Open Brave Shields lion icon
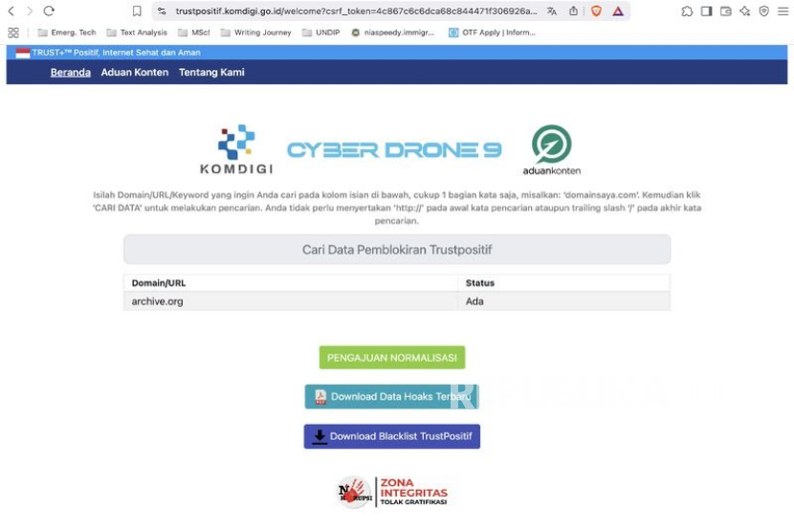794x532 pixels. click(597, 11)
